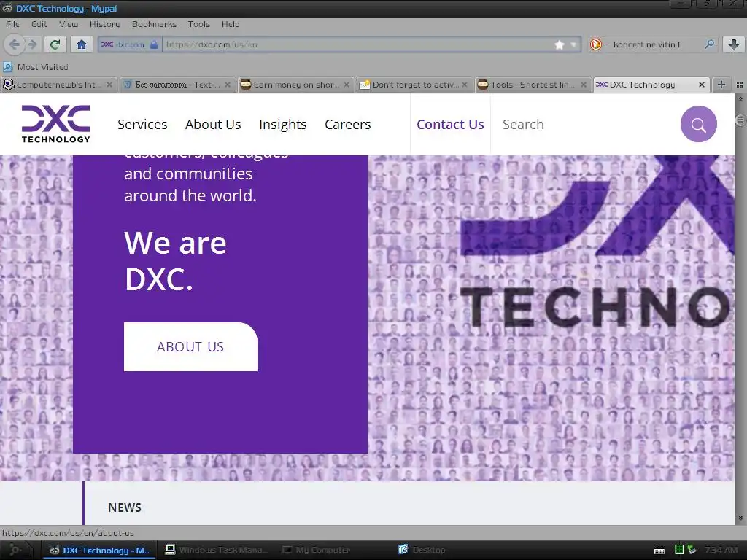The width and height of the screenshot is (747, 560).
Task: Open the Edit menu
Action: [x=39, y=24]
